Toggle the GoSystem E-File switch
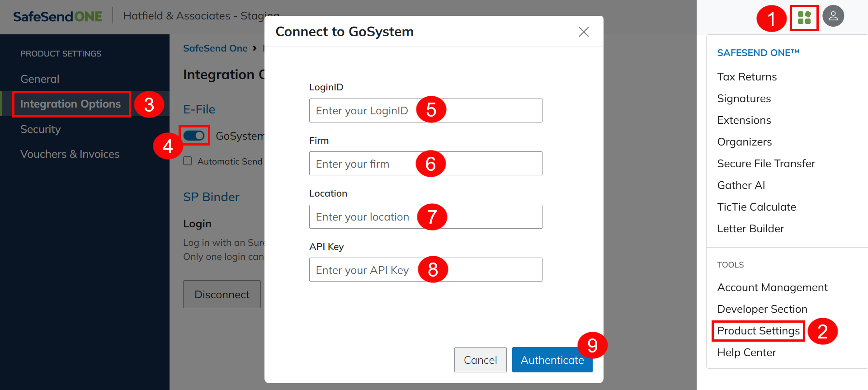Image resolution: width=868 pixels, height=390 pixels. [x=194, y=136]
